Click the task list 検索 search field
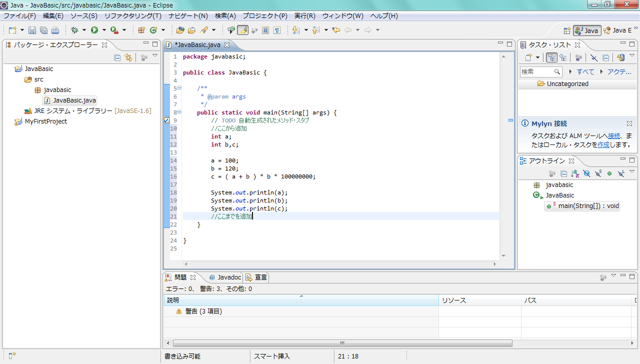This screenshot has width=640, height=364. click(x=536, y=71)
